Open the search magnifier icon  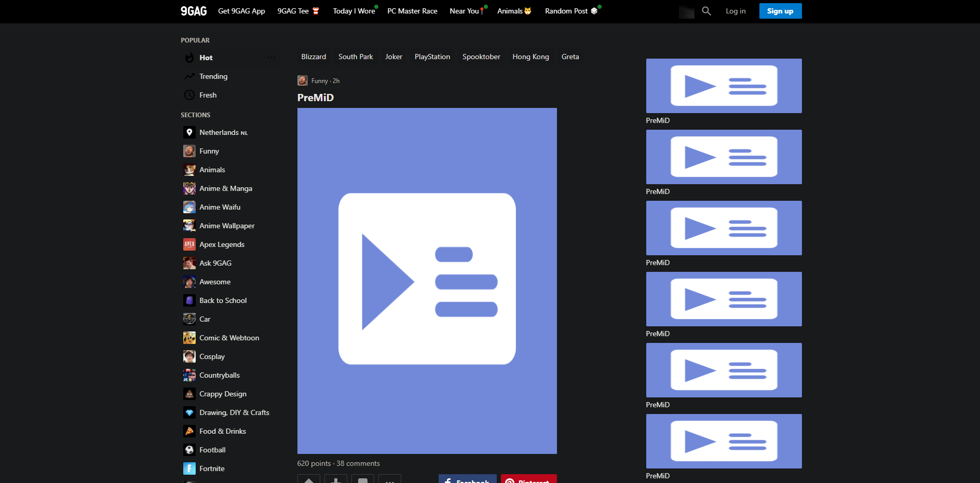tap(706, 11)
